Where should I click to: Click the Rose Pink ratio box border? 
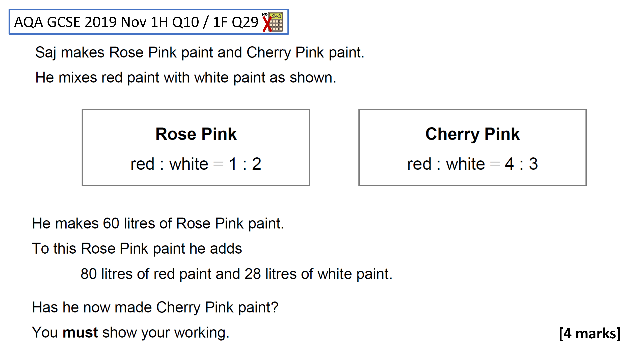tap(196, 110)
